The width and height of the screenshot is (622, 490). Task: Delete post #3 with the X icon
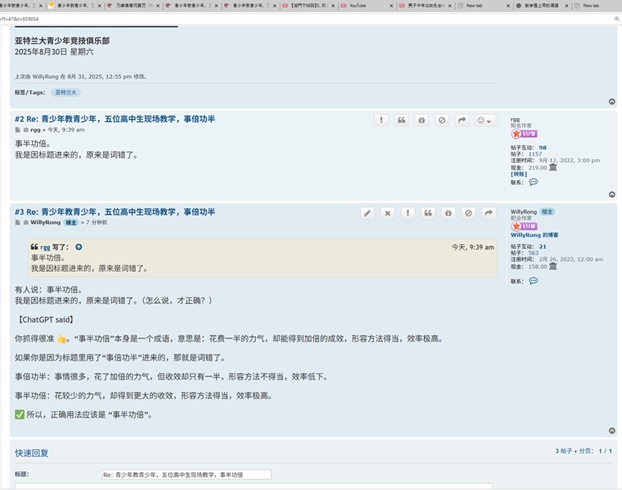387,213
